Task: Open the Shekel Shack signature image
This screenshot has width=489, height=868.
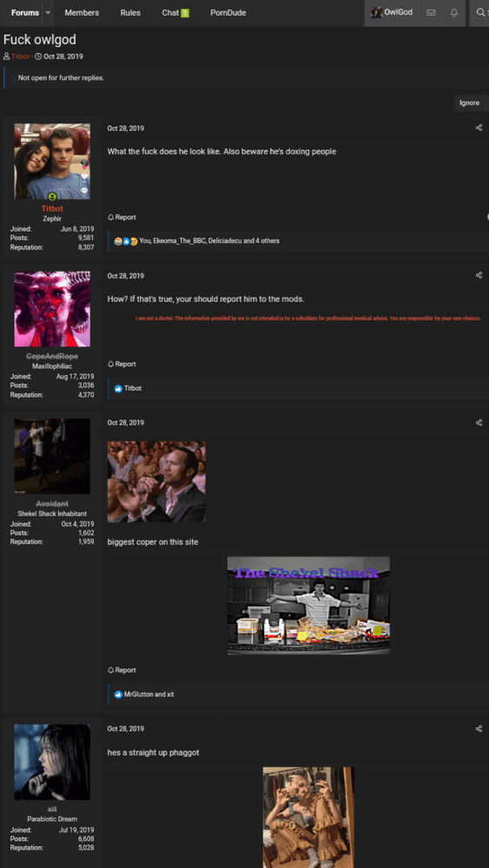Action: 308,606
